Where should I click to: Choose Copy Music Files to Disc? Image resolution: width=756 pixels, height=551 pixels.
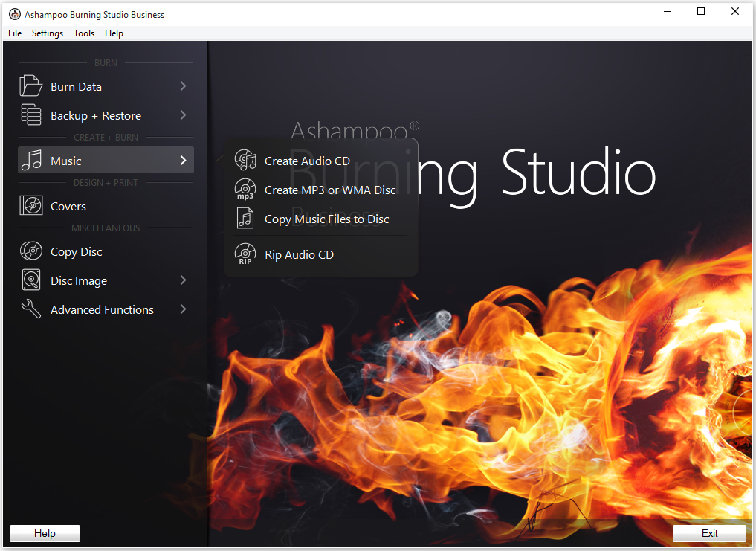pyautogui.click(x=327, y=219)
